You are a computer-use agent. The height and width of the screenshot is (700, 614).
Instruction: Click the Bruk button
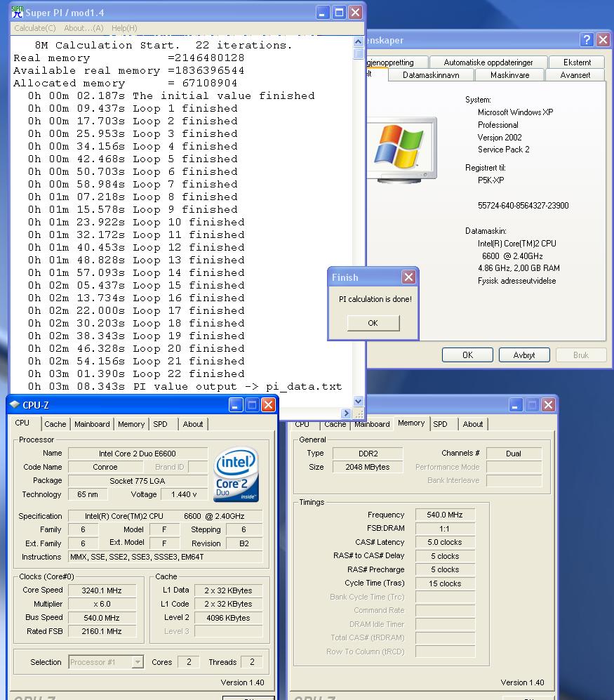pos(581,355)
